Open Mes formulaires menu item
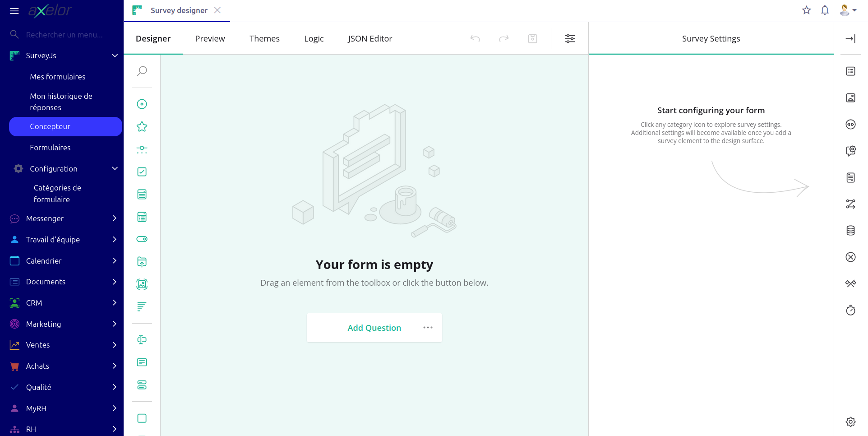The image size is (868, 436). coord(58,77)
